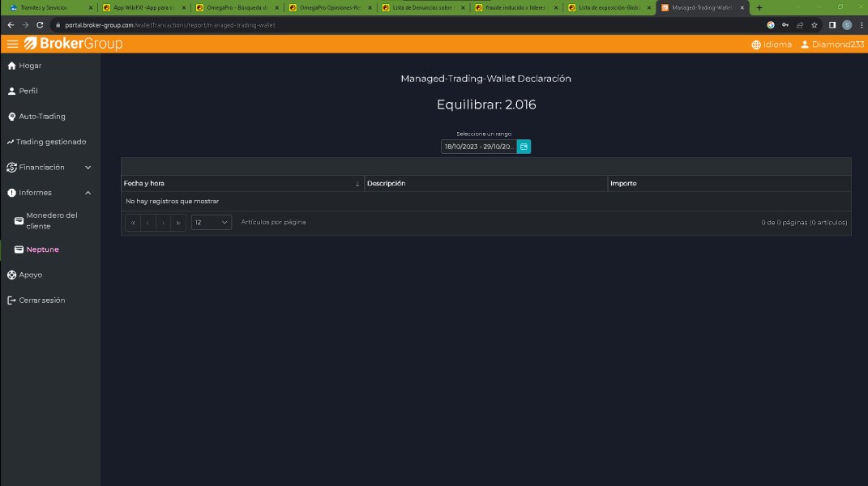Open the Chrome profile avatar
Screen dimensions: 868x486
(x=847, y=25)
